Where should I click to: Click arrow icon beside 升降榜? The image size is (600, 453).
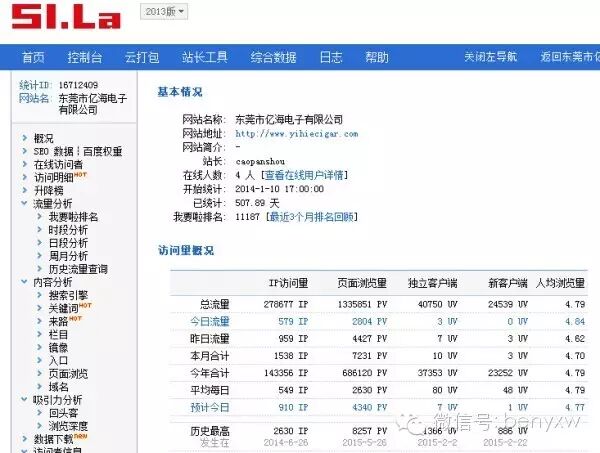pyautogui.click(x=25, y=190)
